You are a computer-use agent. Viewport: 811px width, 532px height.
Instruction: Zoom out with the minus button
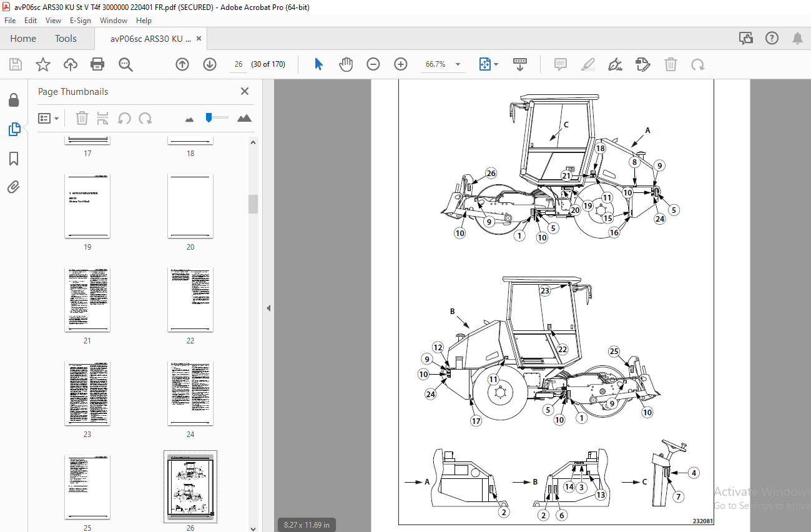coord(373,64)
